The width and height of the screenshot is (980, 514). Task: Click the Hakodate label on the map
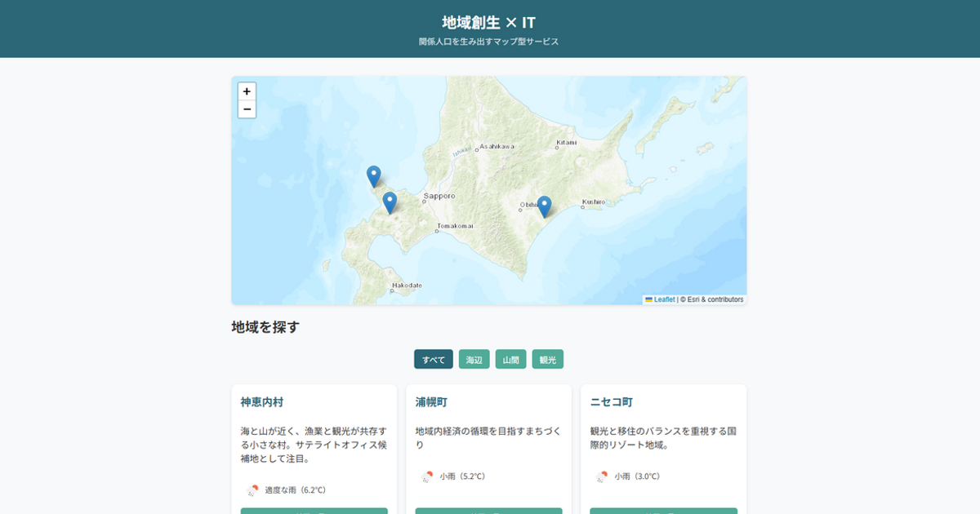pyautogui.click(x=407, y=286)
